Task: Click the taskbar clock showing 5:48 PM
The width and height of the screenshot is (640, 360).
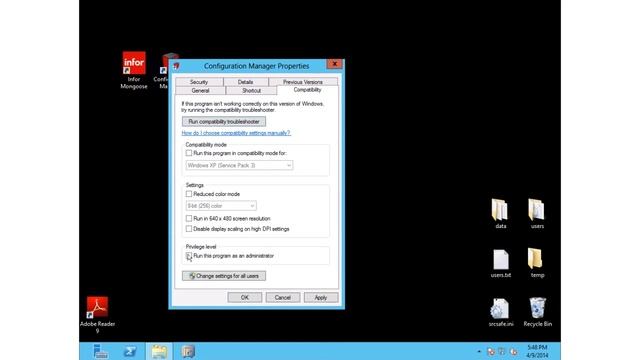Action: (x=537, y=351)
